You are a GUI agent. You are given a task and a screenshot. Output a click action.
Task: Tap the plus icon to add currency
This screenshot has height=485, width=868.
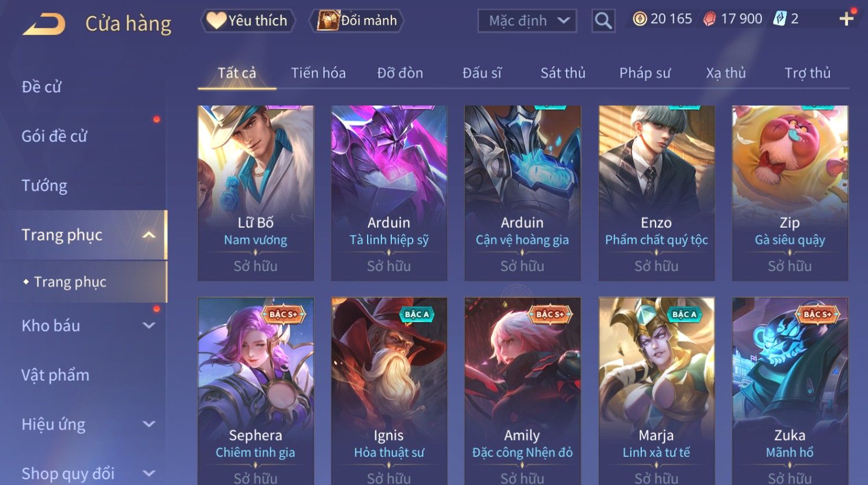pyautogui.click(x=846, y=19)
